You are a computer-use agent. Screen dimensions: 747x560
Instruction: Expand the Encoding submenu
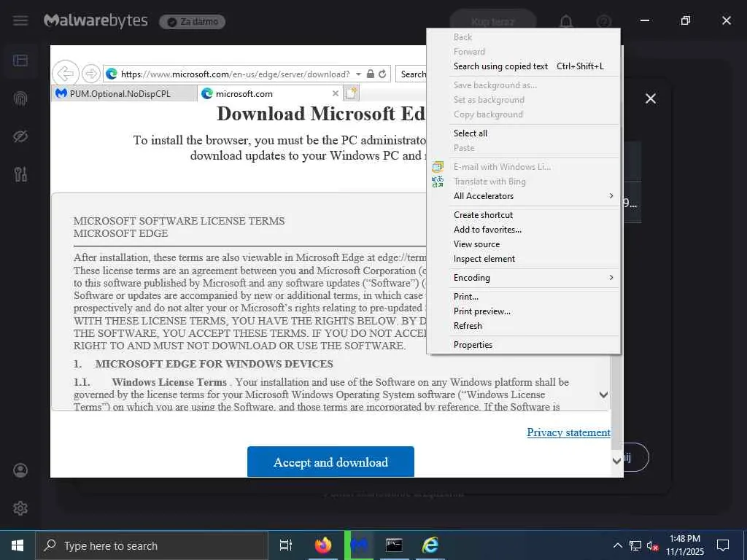534,278
